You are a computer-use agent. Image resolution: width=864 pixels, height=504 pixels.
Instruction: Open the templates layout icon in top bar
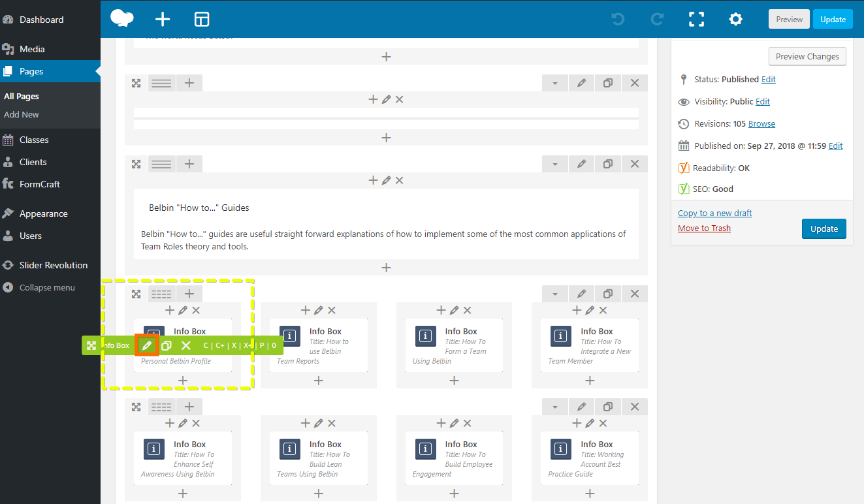coord(202,20)
